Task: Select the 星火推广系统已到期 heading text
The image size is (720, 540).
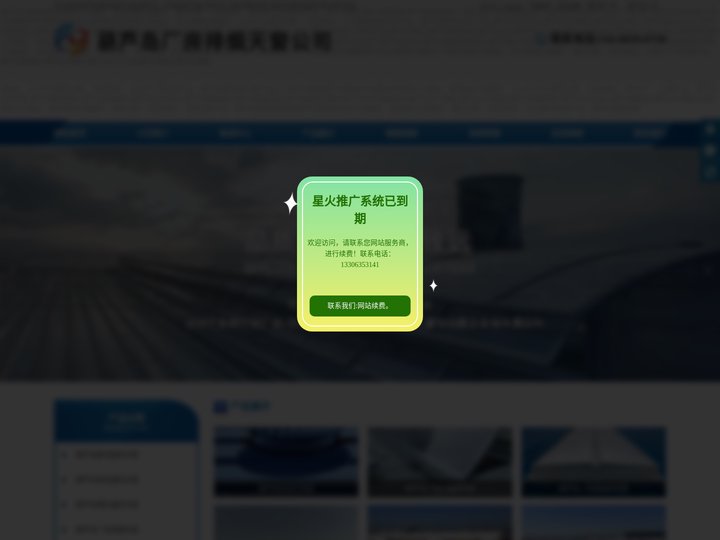Action: click(x=360, y=209)
